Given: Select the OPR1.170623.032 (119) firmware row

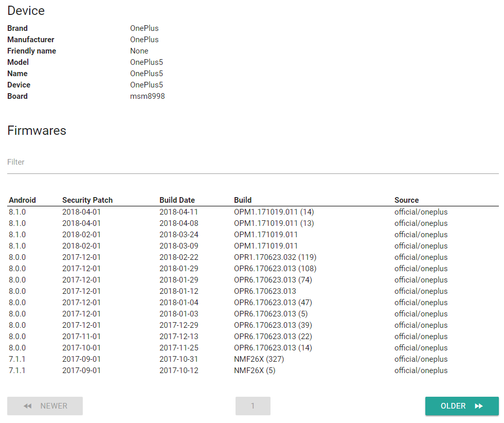Looking at the screenshot, I should point(275,257).
